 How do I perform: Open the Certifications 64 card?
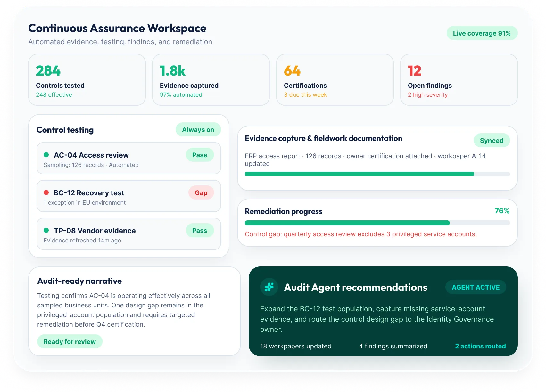[x=335, y=80]
